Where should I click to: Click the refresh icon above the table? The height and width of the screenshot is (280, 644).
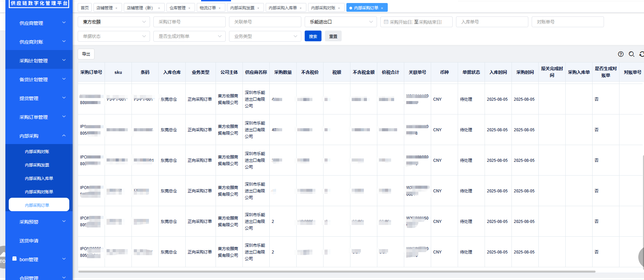(x=641, y=54)
